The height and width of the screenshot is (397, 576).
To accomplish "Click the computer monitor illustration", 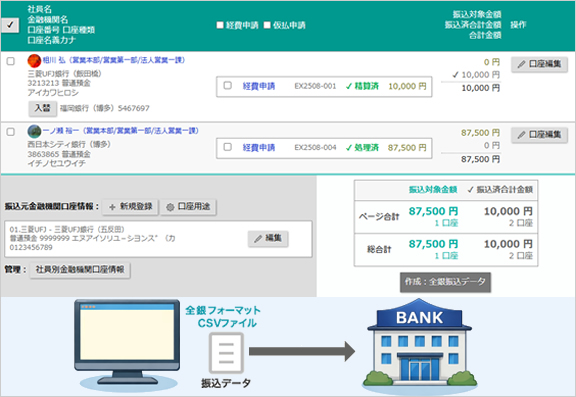I will pyautogui.click(x=127, y=342).
